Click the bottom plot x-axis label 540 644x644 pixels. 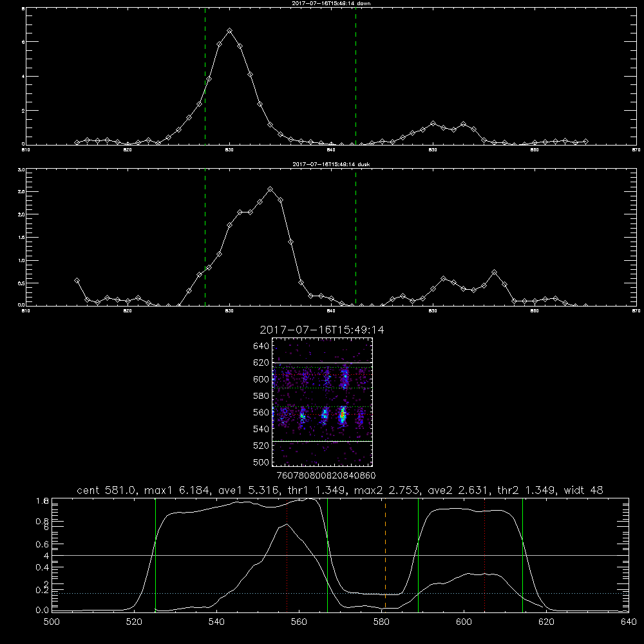(216, 622)
